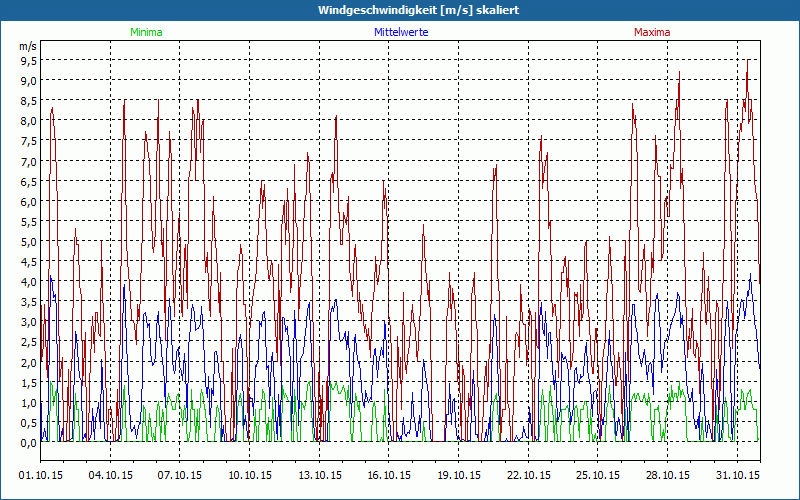Click the '10.10.15' date label

pos(250,476)
